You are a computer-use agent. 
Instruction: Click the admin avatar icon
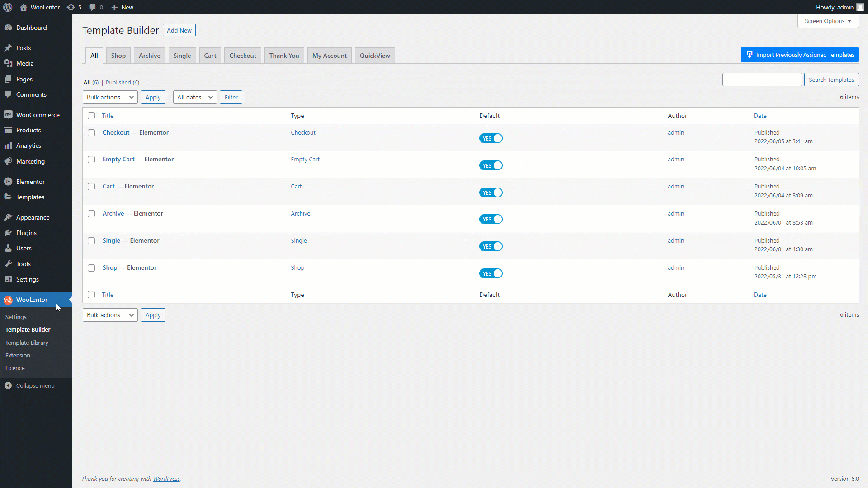click(860, 7)
